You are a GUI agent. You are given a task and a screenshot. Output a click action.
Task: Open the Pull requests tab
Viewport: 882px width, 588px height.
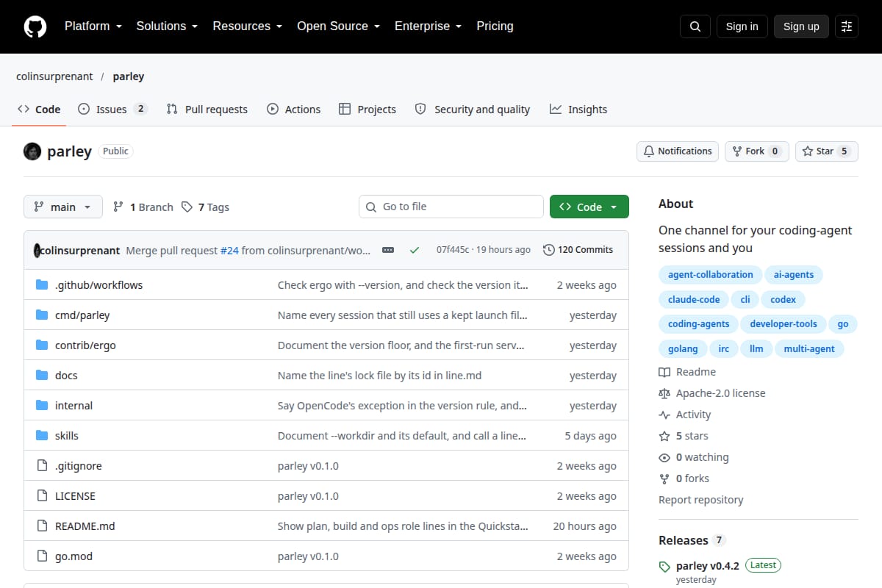[207, 110]
